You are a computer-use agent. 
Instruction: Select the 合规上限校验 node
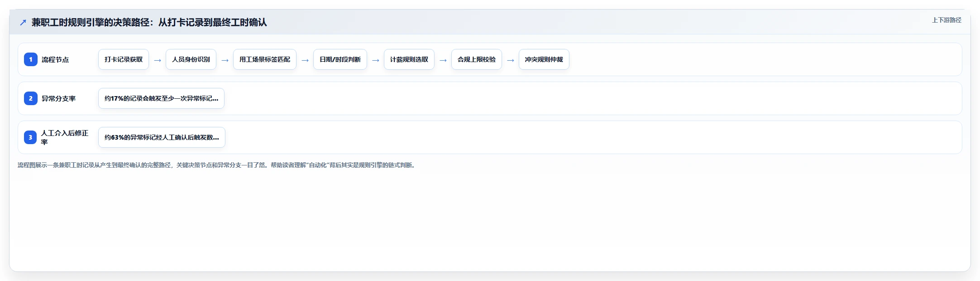coord(477,59)
